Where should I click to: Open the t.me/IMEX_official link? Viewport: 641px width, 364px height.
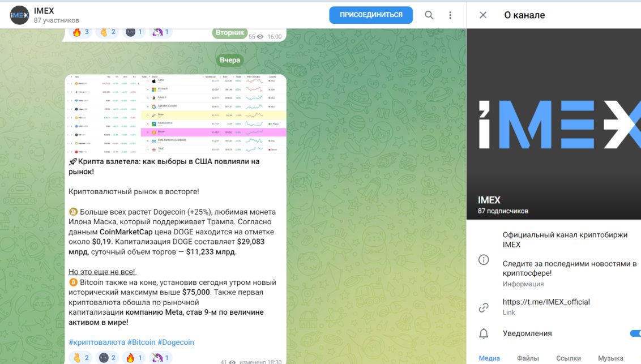click(546, 302)
